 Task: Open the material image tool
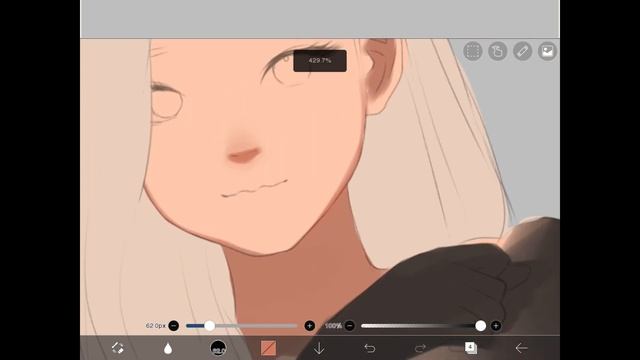click(547, 51)
